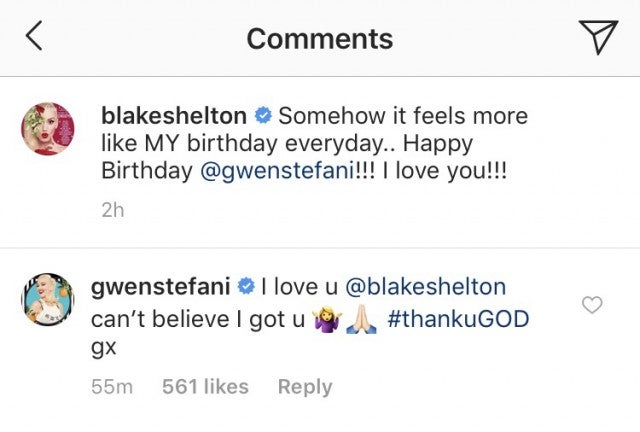Screen dimensions: 640x432
Task: Click the Comments header title
Action: tap(319, 38)
